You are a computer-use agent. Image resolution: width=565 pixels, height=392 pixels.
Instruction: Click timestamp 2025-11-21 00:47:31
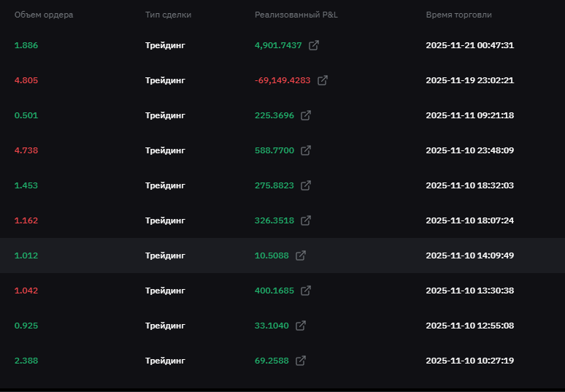pyautogui.click(x=469, y=45)
